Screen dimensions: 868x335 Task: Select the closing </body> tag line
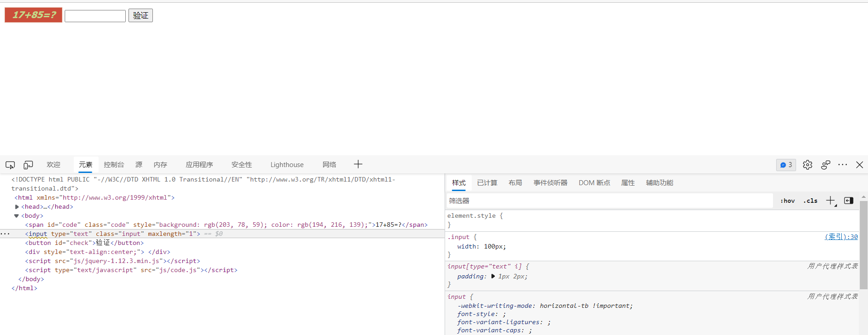pos(31,279)
